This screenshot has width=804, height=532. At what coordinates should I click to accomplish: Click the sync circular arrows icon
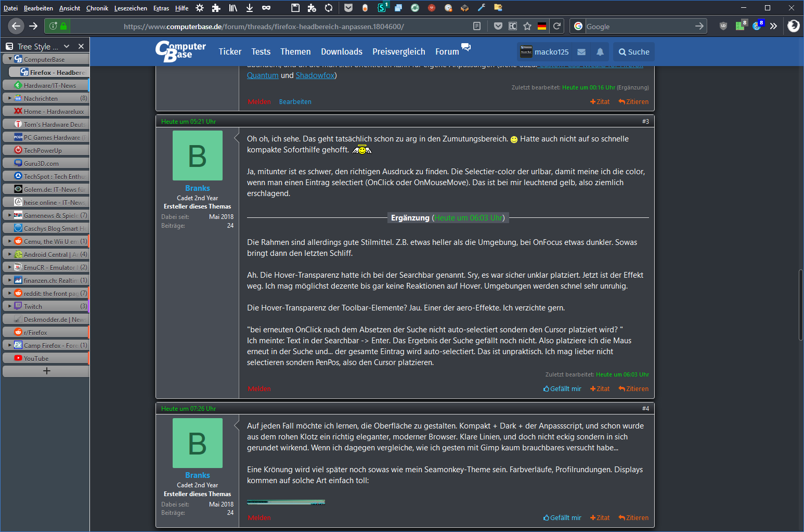tap(329, 8)
